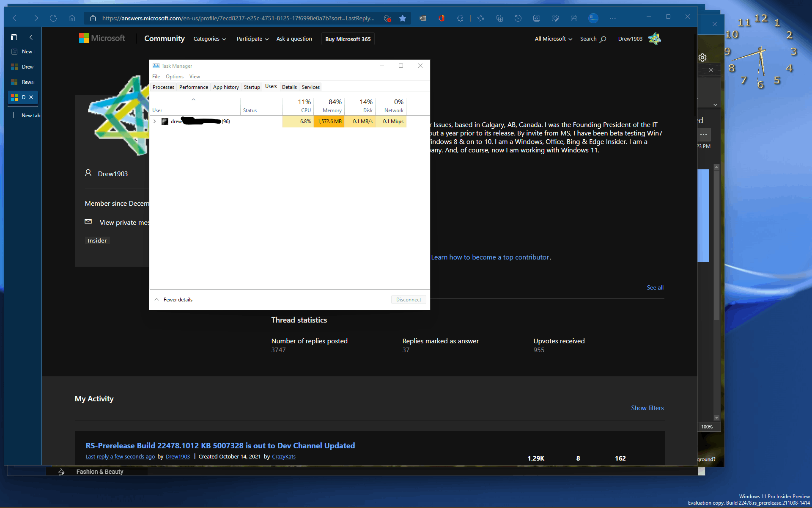Open the Favorites list icon

point(481,18)
